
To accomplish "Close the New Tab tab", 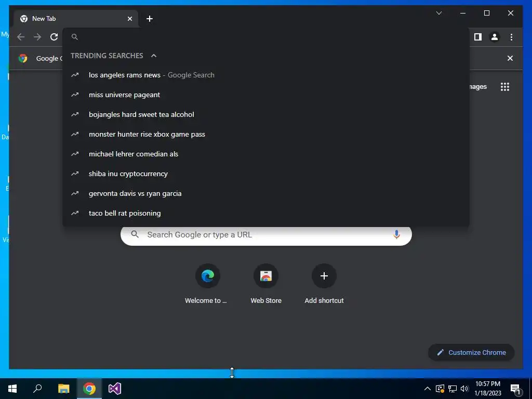I will [129, 19].
